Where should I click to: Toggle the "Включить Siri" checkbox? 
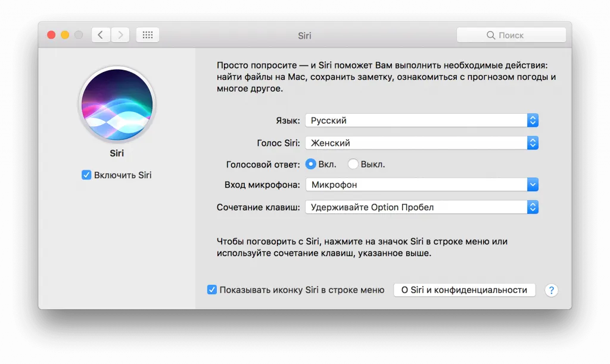click(87, 175)
